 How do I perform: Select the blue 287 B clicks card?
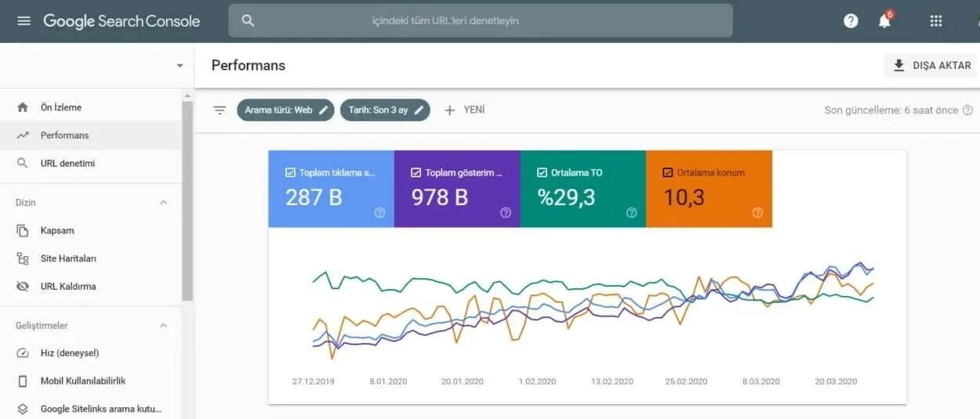[x=331, y=189]
